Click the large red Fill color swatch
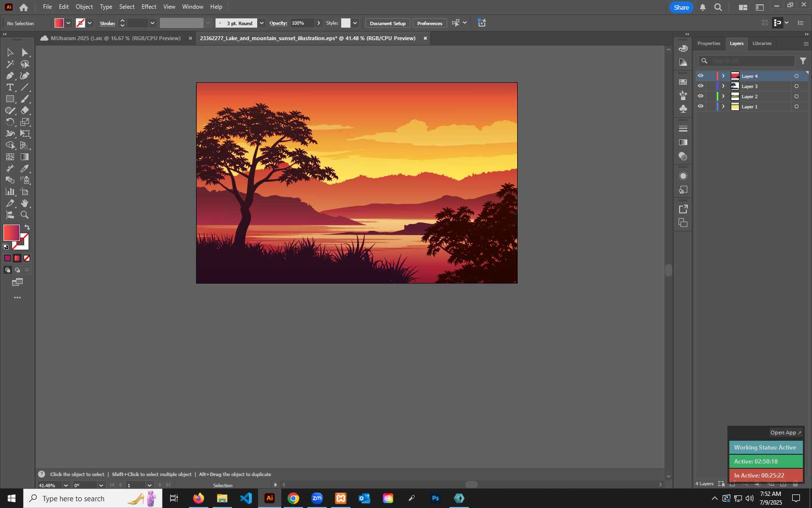This screenshot has height=508, width=812. point(12,233)
